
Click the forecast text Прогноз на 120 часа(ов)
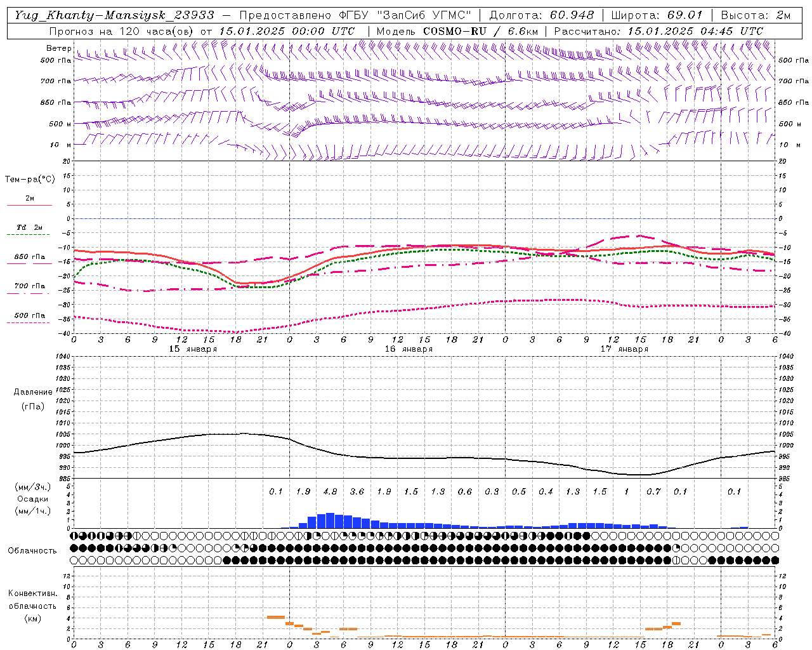click(x=122, y=31)
